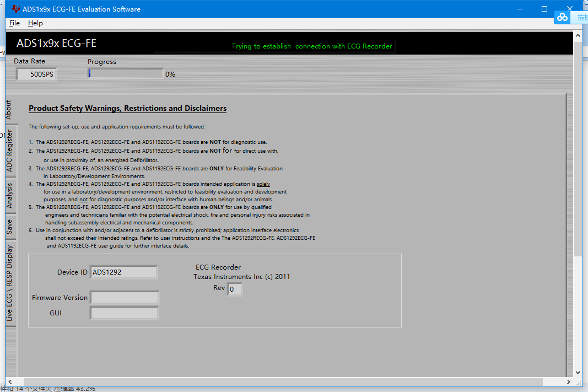Image resolution: width=588 pixels, height=392 pixels.
Task: Click the horizontal scrollbar thumb
Action: click(283, 382)
